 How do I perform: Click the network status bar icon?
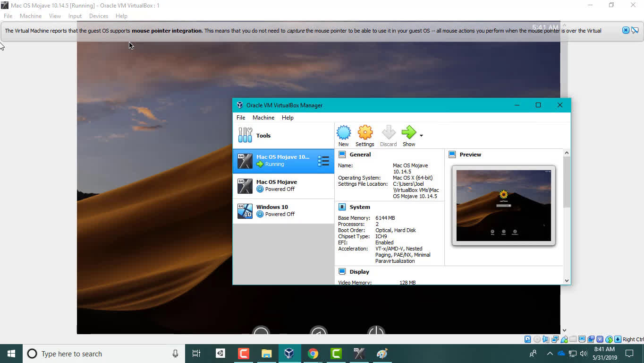555,339
